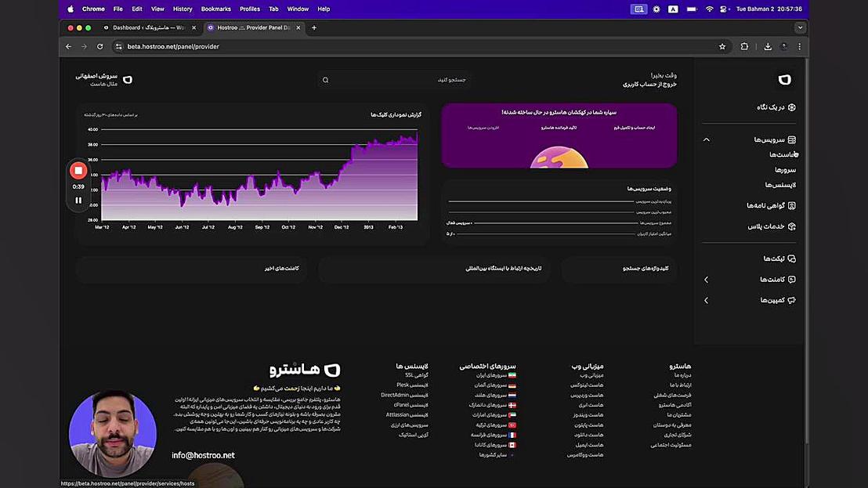Open the Chrome extensions puzzle icon
This screenshot has width=868, height=488.
click(x=744, y=46)
